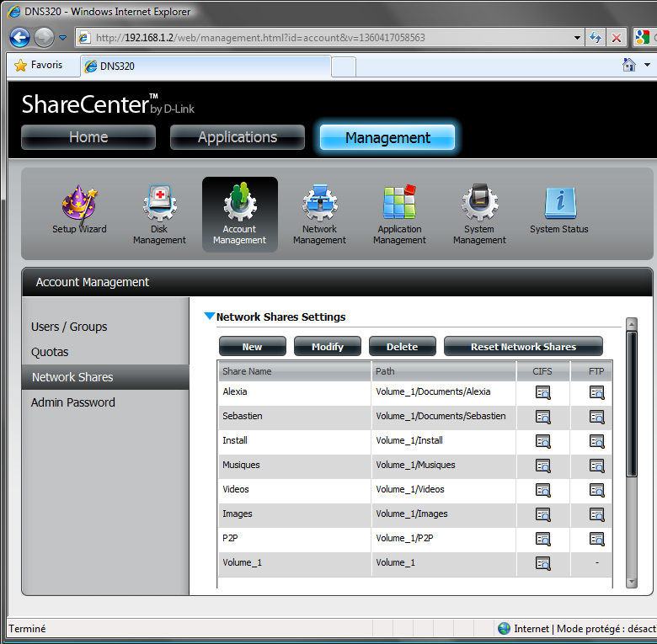View FTP settings for Images share

(x=596, y=514)
